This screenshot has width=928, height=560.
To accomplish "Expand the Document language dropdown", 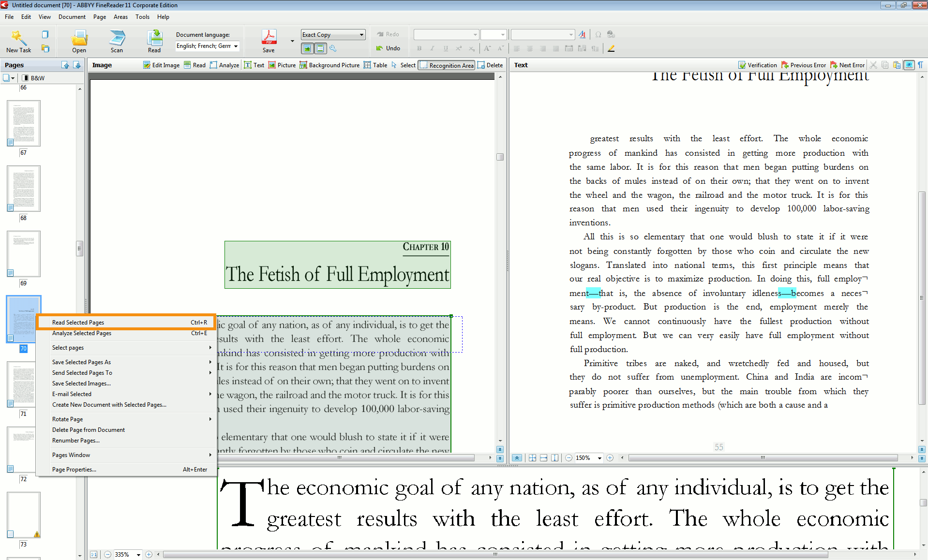I will [x=236, y=46].
